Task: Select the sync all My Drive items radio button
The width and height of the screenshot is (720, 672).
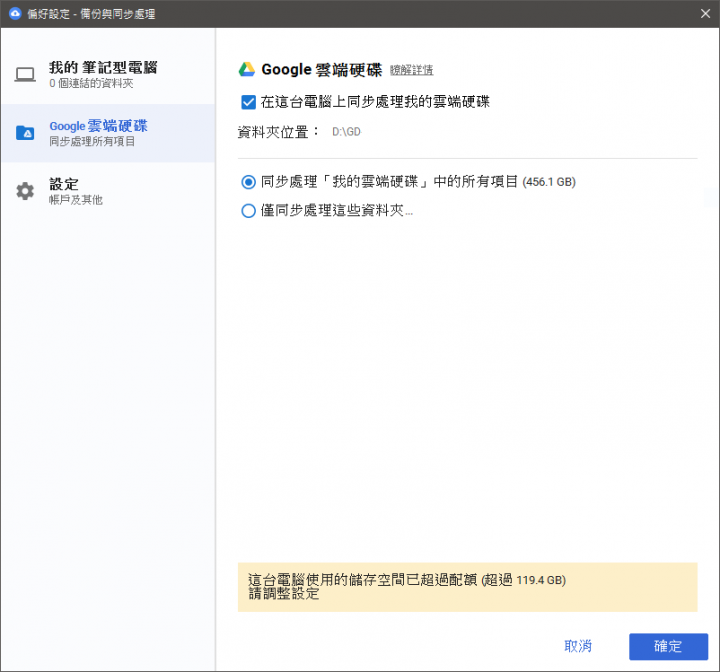Action: point(248,182)
